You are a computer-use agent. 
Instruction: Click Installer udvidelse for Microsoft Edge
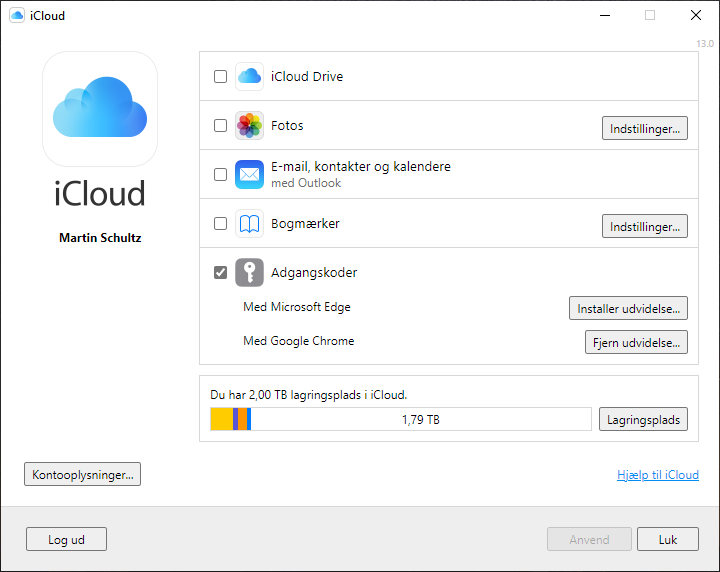628,308
